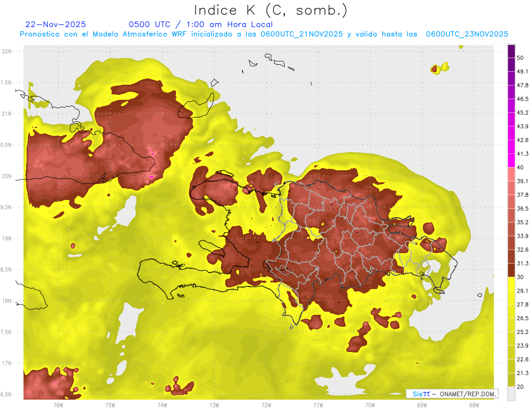Pick the dark brown swatch between 31.3 and 30
Screen dimensions: 532x411
[511, 270]
